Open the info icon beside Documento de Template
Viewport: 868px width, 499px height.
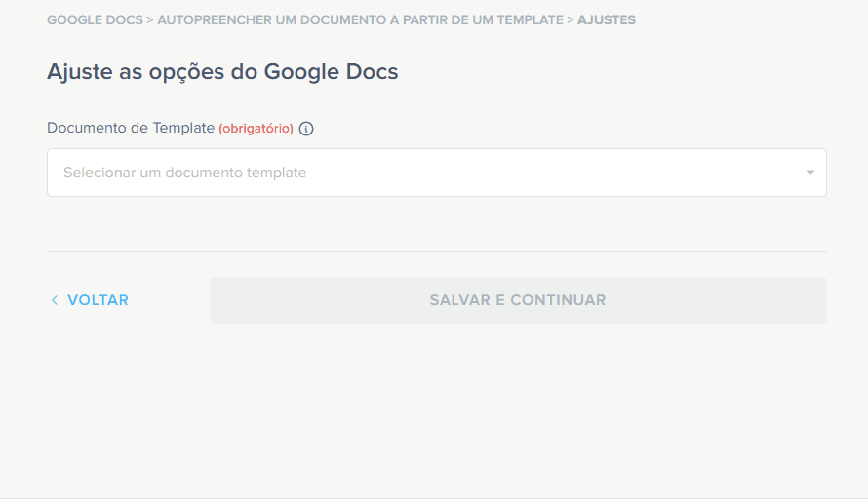[x=306, y=129]
